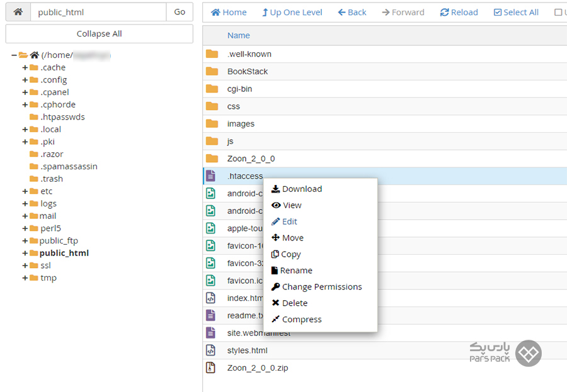Click the readme text file icon
The image size is (567, 392).
click(210, 315)
